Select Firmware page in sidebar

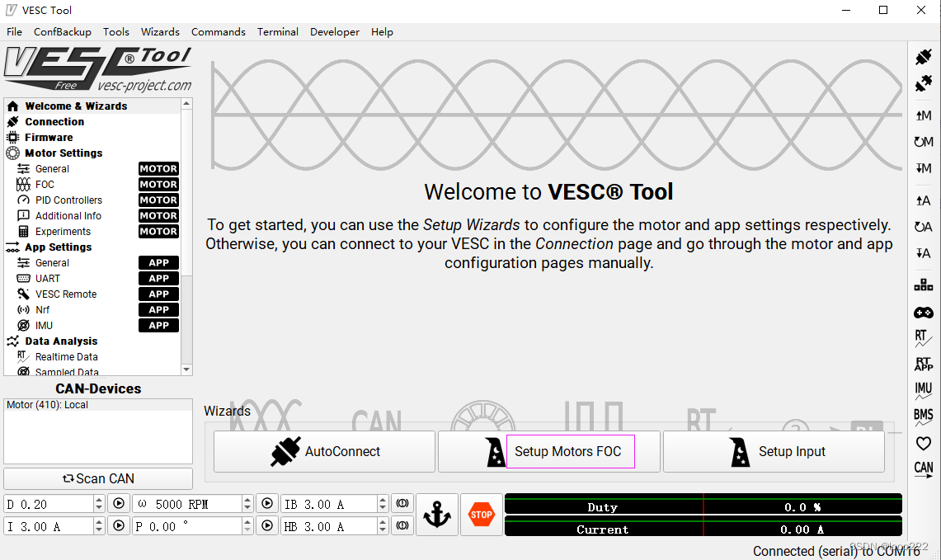click(92, 138)
